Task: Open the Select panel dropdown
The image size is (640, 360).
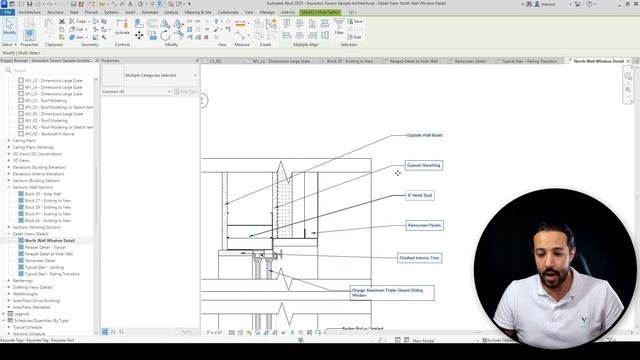Action: point(9,44)
